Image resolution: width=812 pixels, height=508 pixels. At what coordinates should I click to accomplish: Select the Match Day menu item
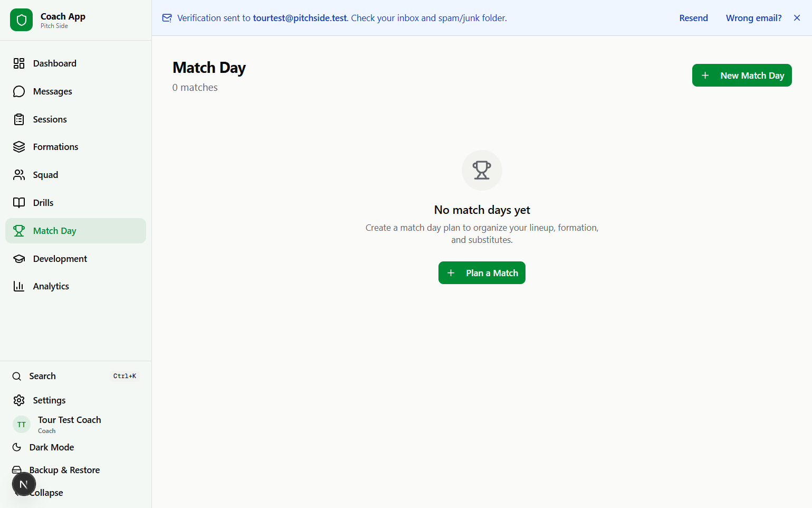click(x=75, y=231)
